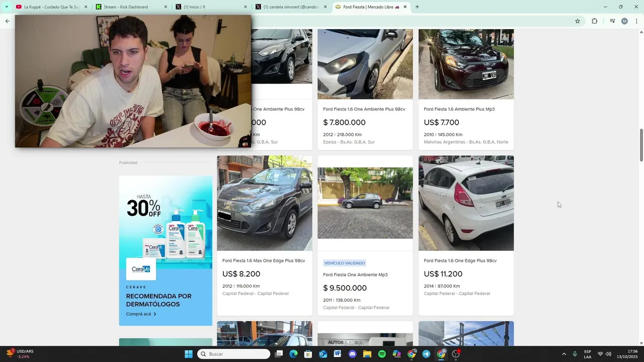644x362 pixels.
Task: Click the VEHÍCULO VALIDADO badge
Action: 345,263
